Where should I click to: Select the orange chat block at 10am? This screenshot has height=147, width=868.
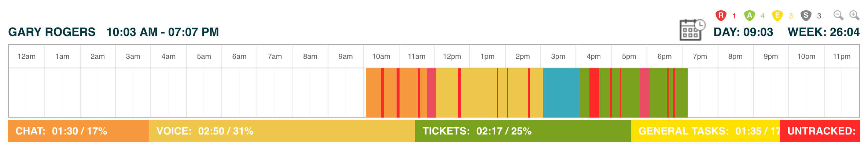373,93
